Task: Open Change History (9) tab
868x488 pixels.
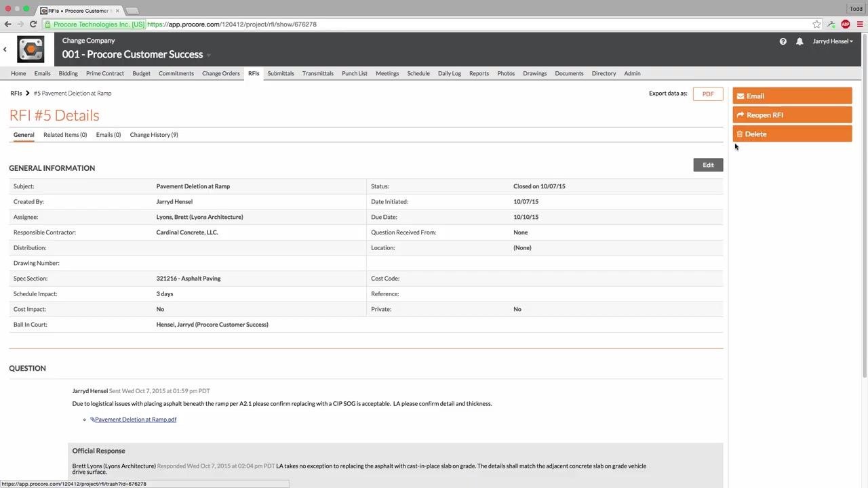Action: tap(154, 135)
